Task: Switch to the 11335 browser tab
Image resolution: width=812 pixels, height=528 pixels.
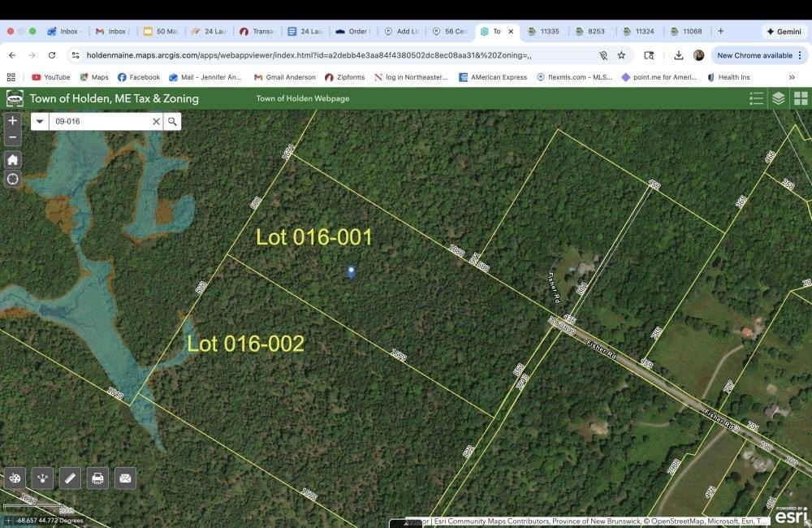Action: (544, 31)
